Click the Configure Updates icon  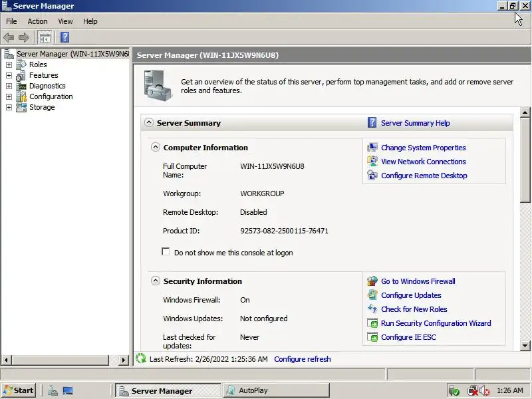click(x=372, y=295)
